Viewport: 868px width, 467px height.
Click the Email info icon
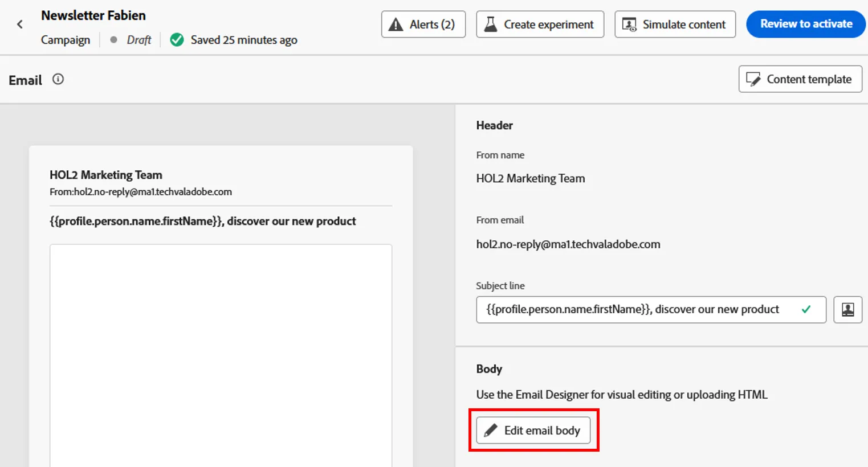58,79
